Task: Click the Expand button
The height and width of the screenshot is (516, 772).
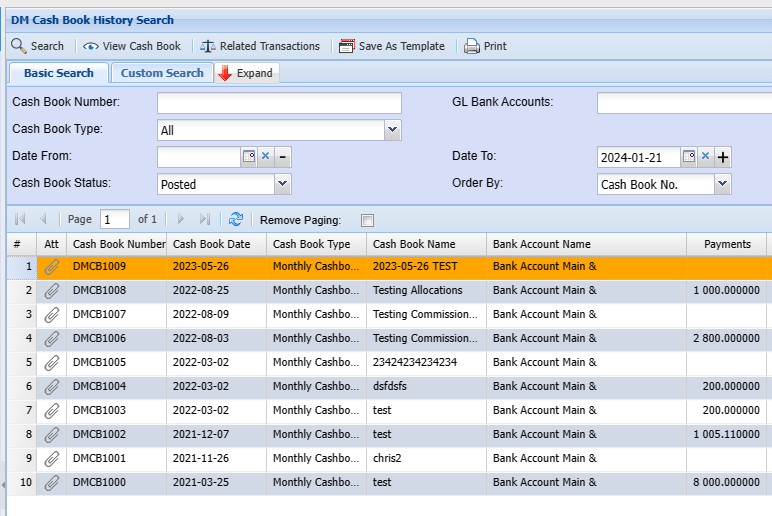Action: (x=246, y=73)
